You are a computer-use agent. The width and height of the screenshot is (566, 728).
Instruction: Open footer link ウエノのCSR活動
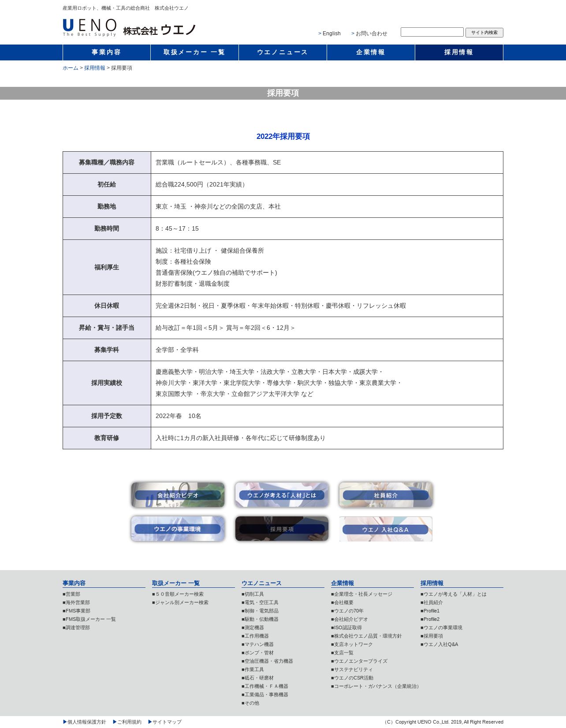coord(352,678)
